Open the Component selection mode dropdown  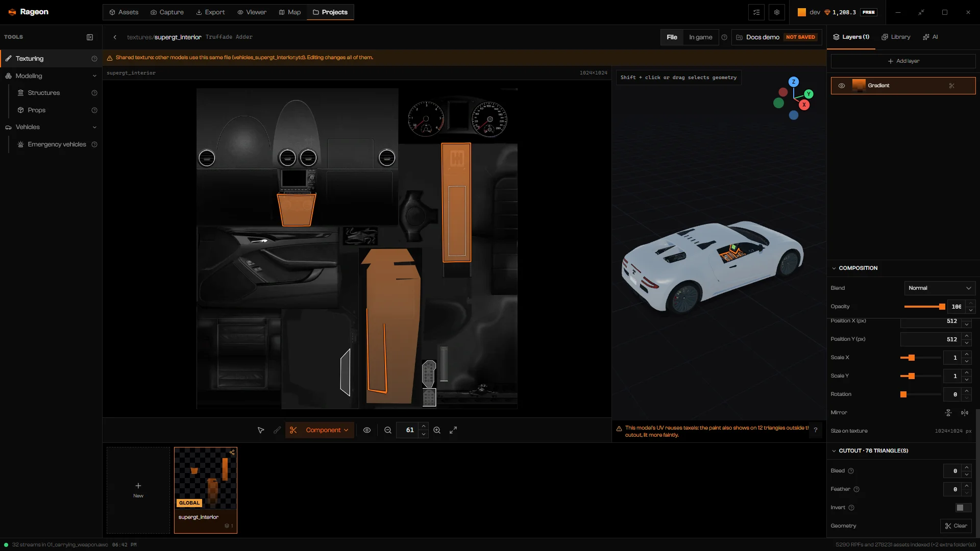tap(327, 430)
